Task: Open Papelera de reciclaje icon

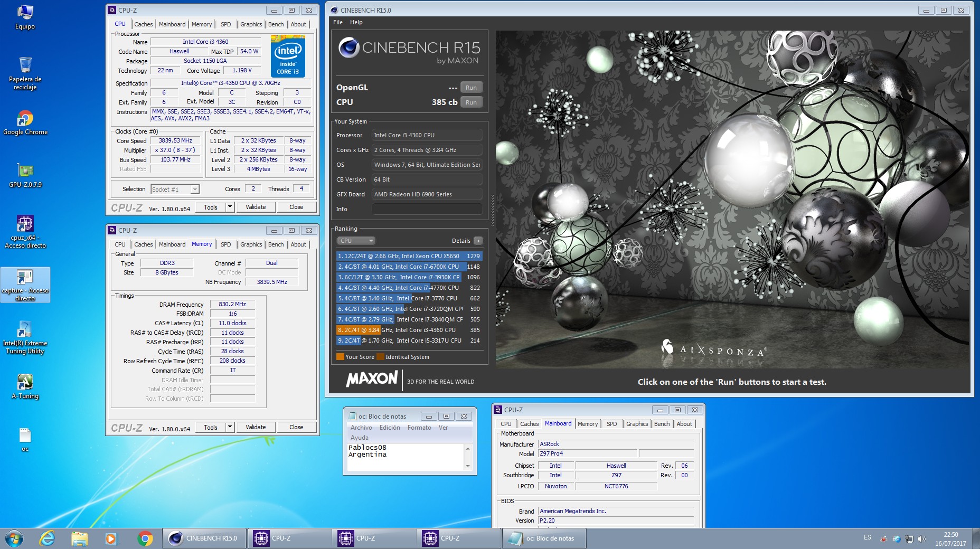Action: point(25,73)
